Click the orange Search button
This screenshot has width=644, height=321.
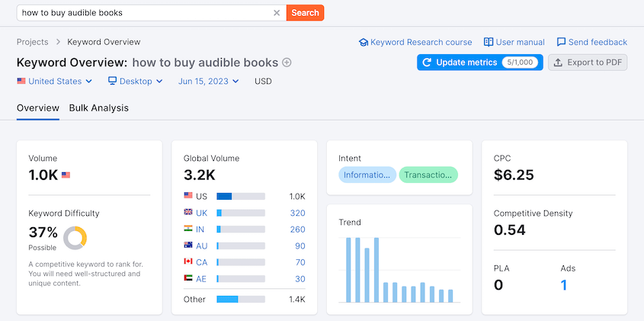point(305,13)
